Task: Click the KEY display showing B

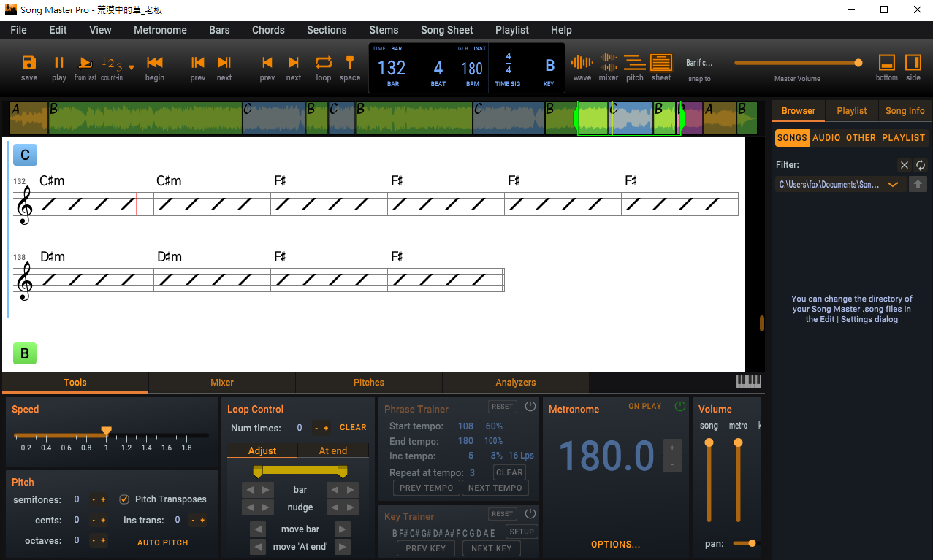Action: point(549,67)
